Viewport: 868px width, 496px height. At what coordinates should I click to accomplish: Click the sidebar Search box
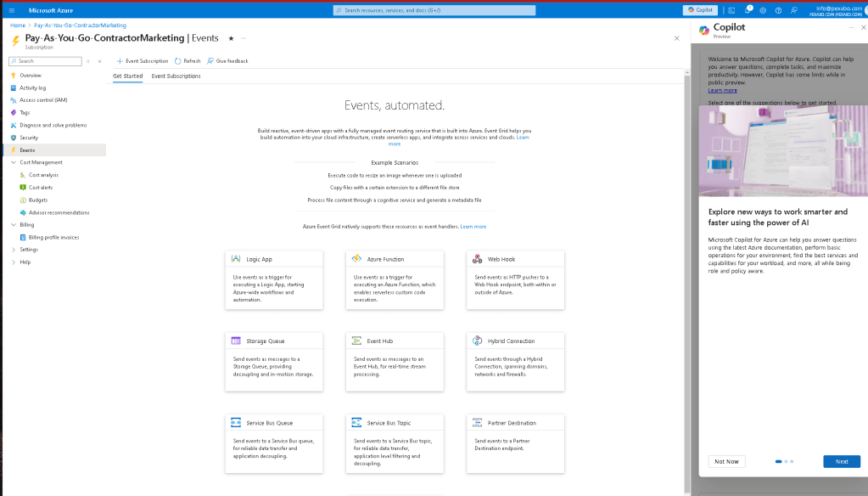[45, 61]
